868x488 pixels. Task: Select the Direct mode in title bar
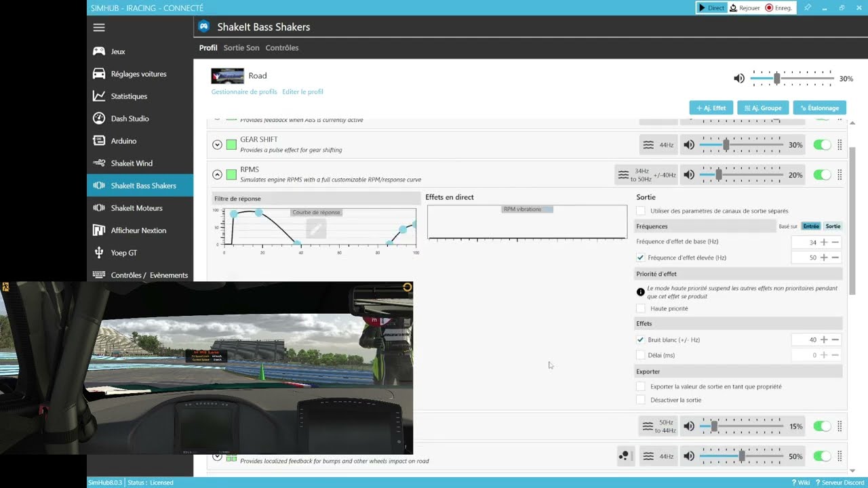coord(711,7)
